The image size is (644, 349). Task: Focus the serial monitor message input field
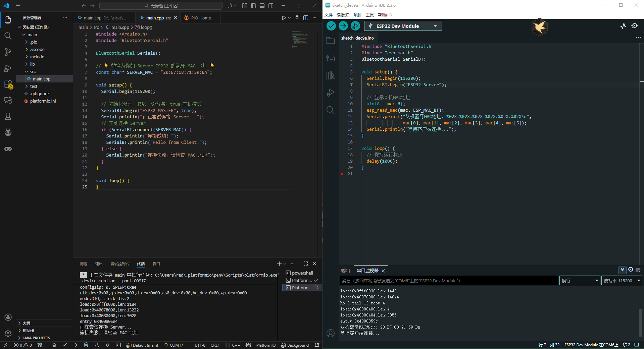pos(449,281)
